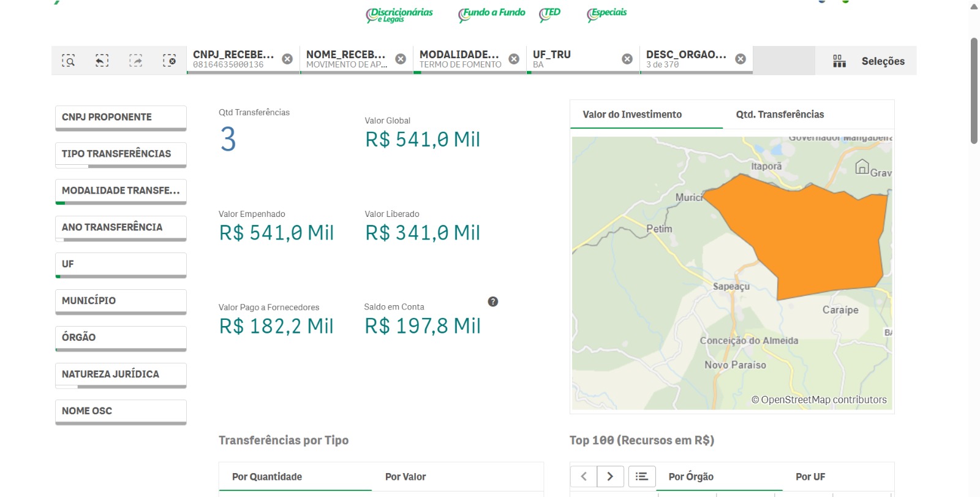The image size is (980, 497).
Task: Go to next Top 100 chart
Action: tap(609, 476)
